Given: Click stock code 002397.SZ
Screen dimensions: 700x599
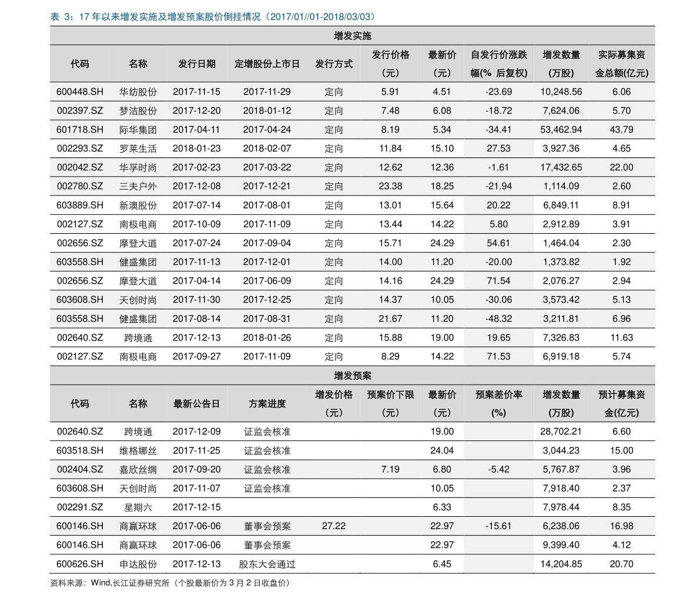Looking at the screenshot, I should [80, 110].
